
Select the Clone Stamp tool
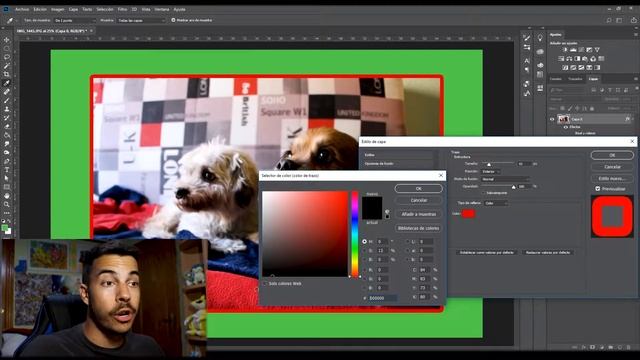point(7,109)
